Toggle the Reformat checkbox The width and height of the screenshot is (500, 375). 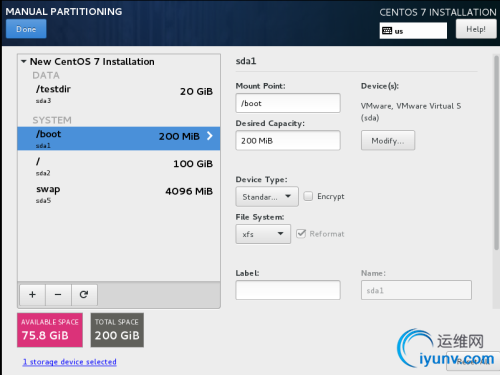tap(301, 233)
